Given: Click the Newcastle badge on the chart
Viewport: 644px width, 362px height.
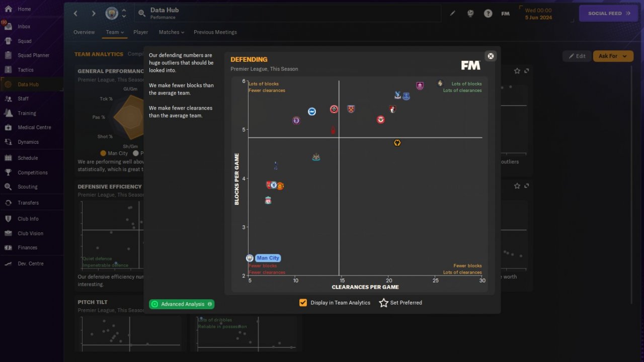Looking at the screenshot, I should [x=316, y=157].
